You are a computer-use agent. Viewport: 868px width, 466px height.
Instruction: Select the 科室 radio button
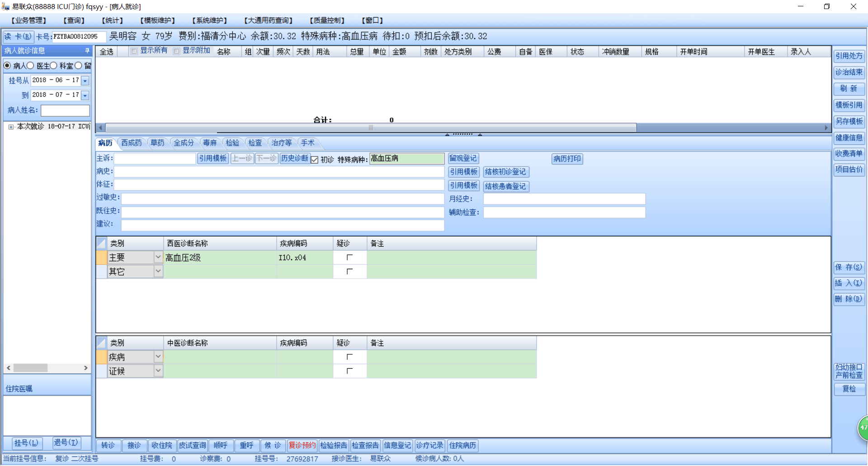(54, 66)
